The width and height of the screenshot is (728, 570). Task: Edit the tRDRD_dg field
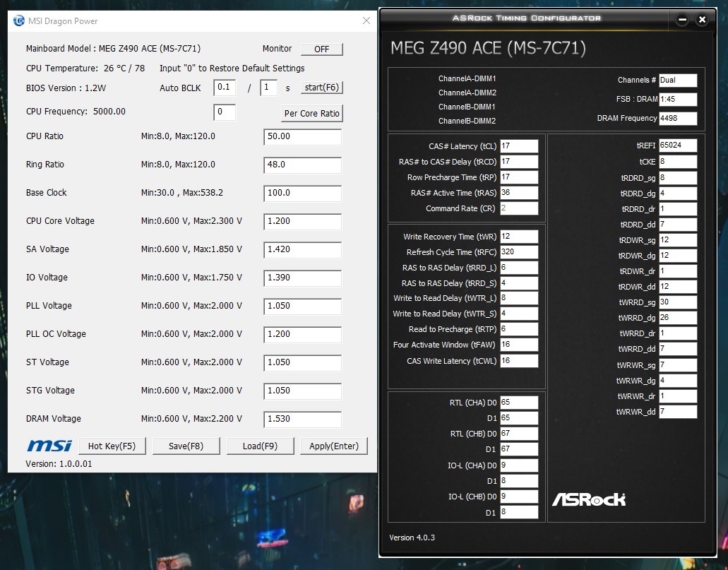[x=678, y=194]
